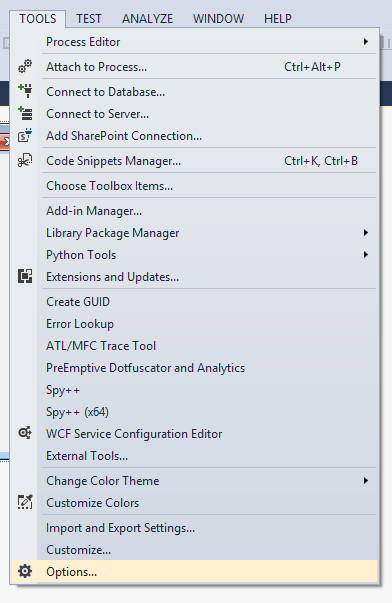Click the WCF Service Configuration Editor icon
Screen dimensions: 392x603
[25, 433]
